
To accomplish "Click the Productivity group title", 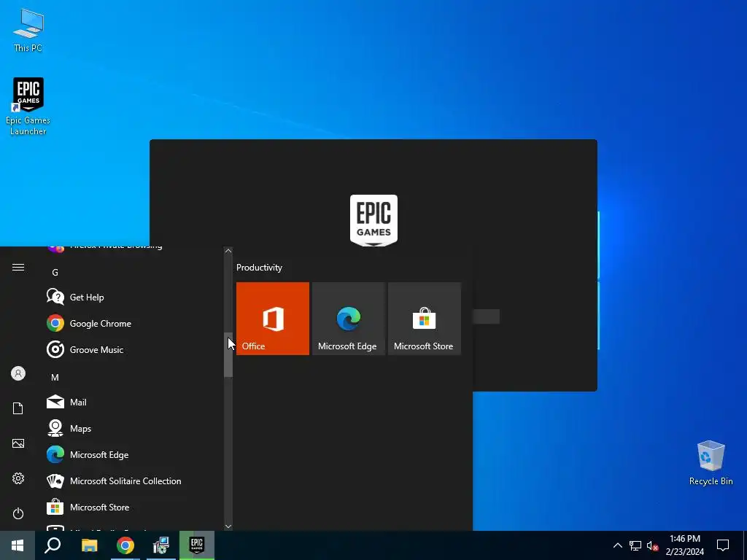I will (259, 268).
